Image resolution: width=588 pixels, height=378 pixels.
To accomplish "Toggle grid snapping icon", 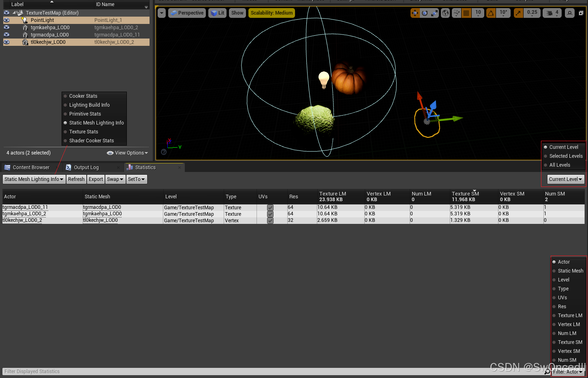I will pos(466,13).
